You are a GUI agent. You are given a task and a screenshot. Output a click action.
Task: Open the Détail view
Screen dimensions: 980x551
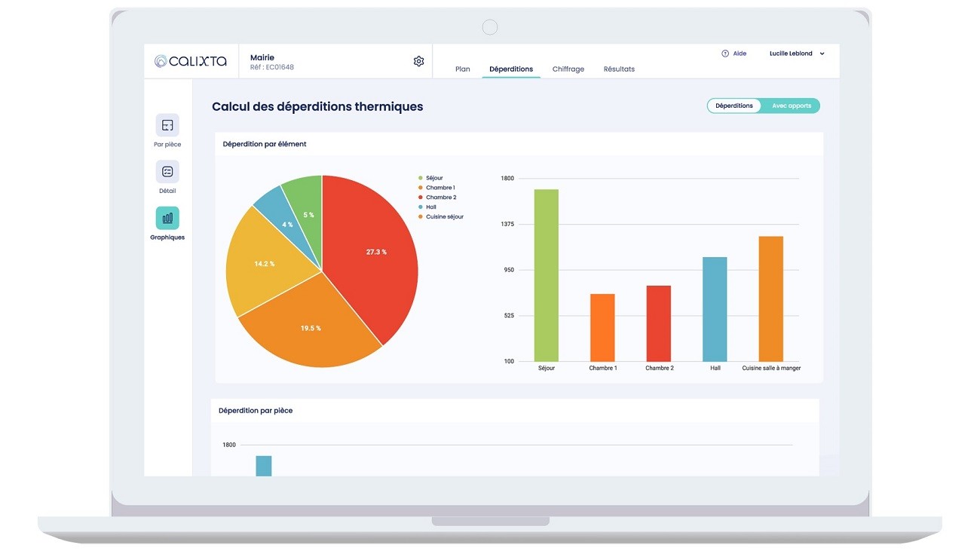pos(167,173)
